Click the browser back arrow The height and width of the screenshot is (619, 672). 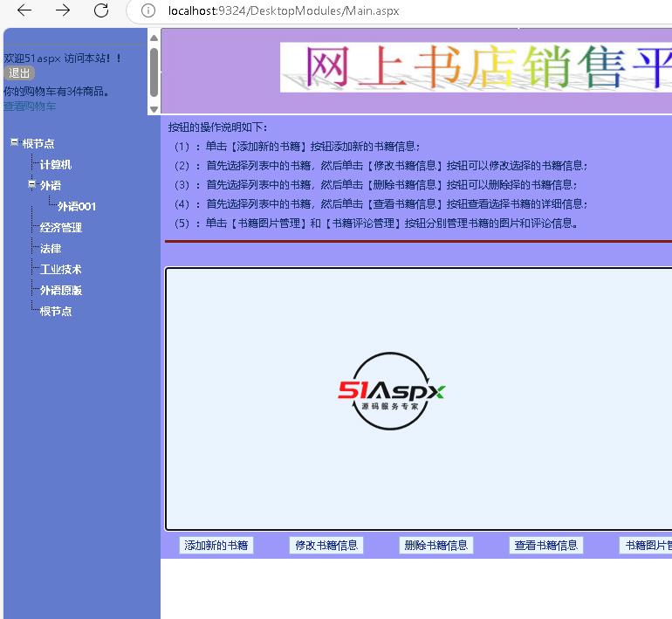(24, 10)
